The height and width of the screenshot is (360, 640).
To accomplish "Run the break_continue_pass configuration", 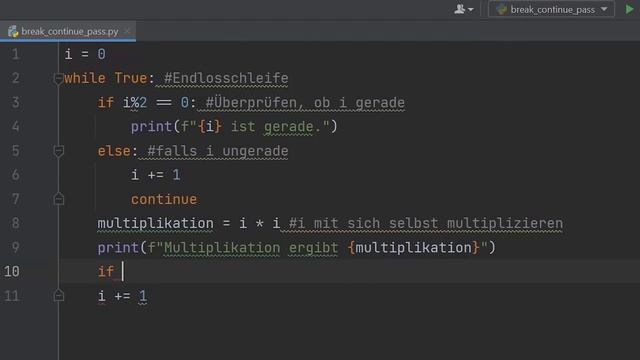I will (629, 9).
